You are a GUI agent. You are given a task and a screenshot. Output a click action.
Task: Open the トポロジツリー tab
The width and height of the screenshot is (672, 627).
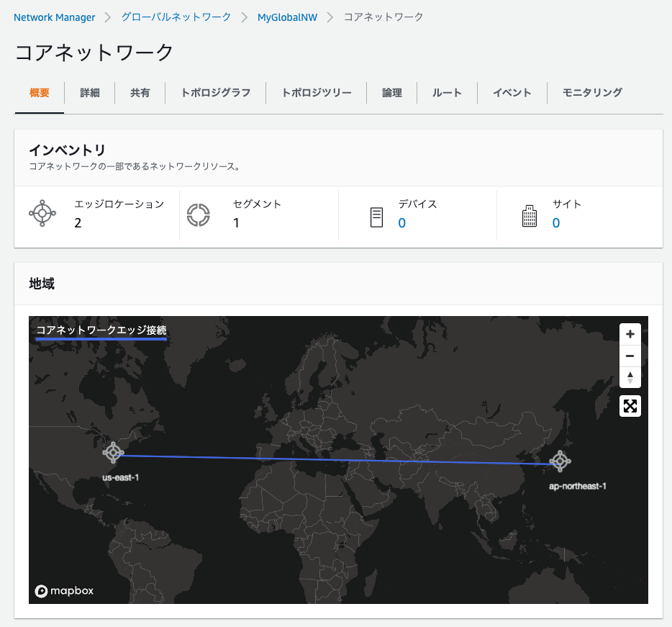(x=317, y=93)
